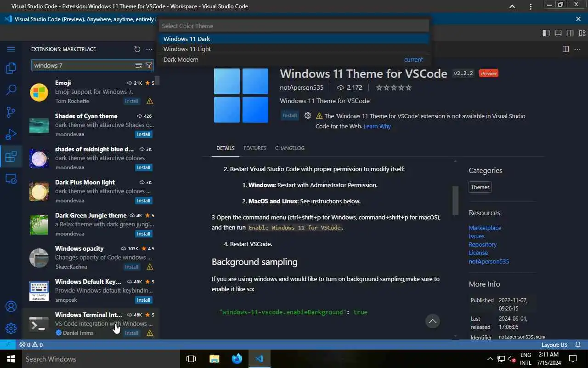This screenshot has height=368, width=588.
Task: Click the Layout: US status bar item
Action: [x=554, y=345]
